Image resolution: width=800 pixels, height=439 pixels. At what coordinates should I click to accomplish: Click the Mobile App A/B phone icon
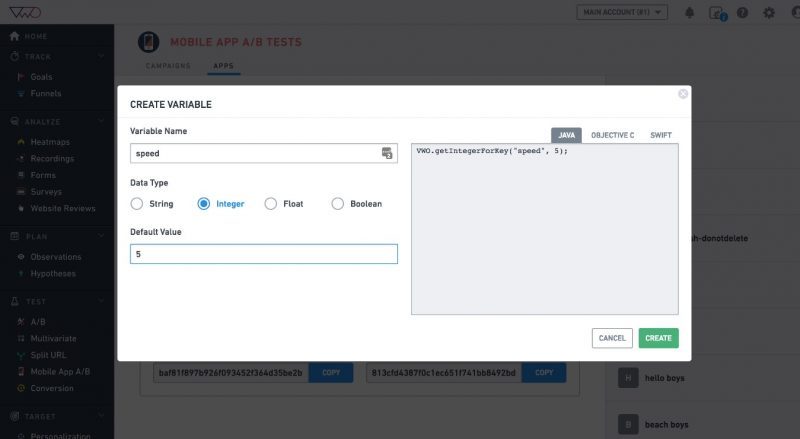pyautogui.click(x=21, y=372)
